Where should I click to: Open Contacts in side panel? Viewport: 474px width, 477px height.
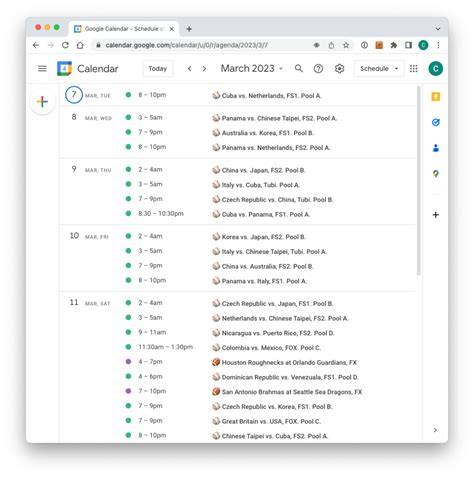pyautogui.click(x=436, y=148)
